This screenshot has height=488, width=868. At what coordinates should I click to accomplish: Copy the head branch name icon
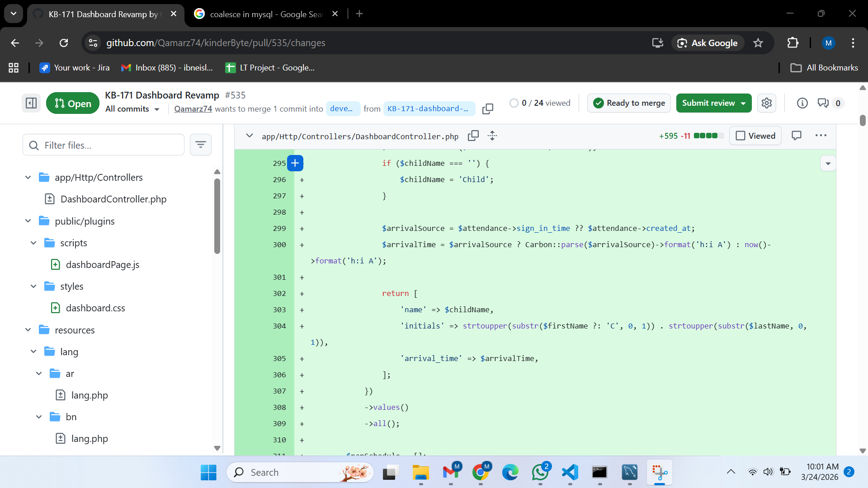tap(487, 109)
